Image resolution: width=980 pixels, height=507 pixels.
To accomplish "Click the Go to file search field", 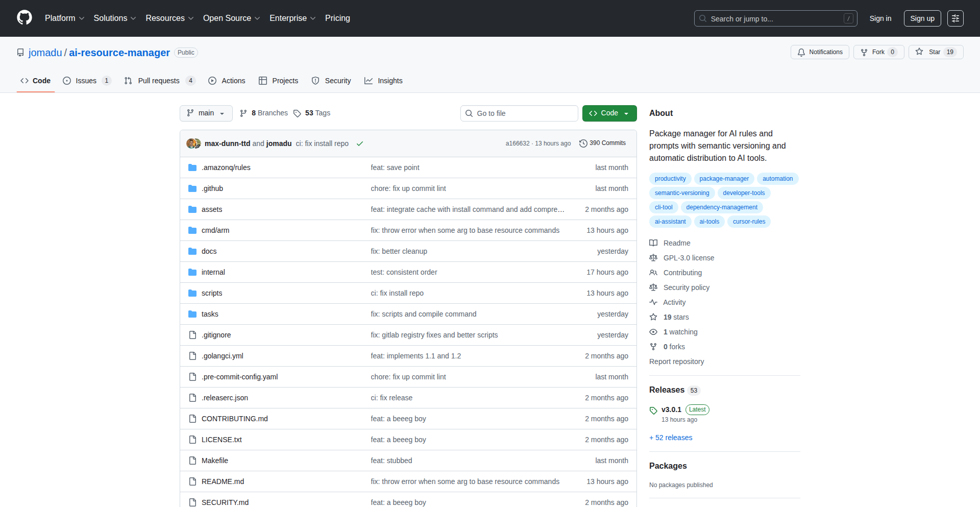I will pyautogui.click(x=519, y=113).
